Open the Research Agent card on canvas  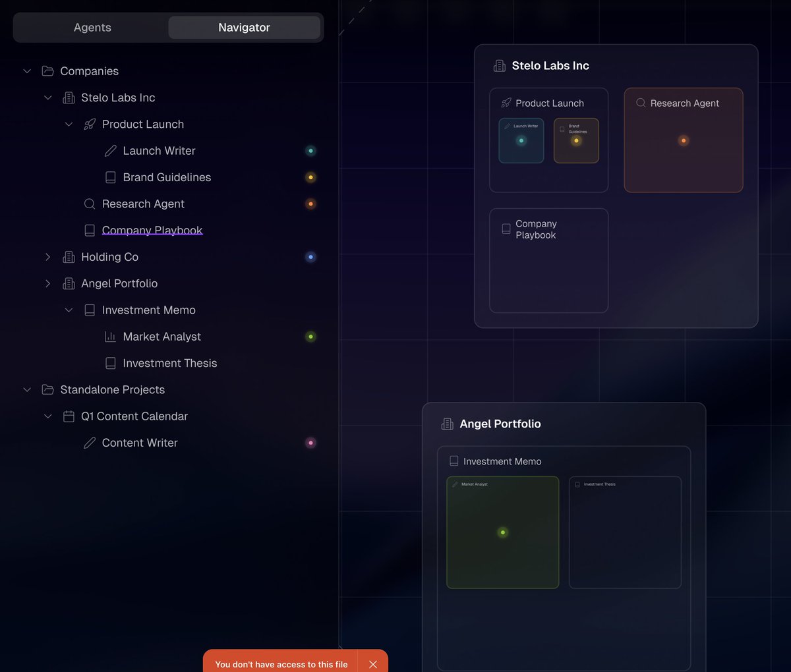684,140
